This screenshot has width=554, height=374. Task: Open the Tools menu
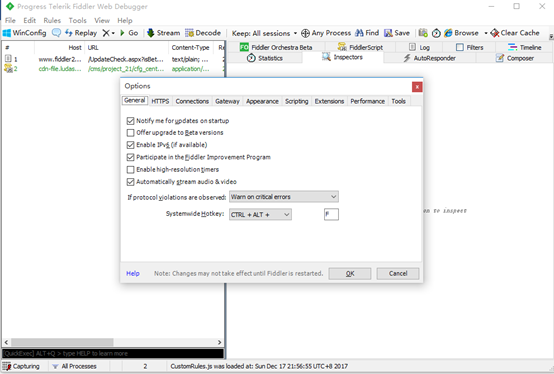(77, 20)
